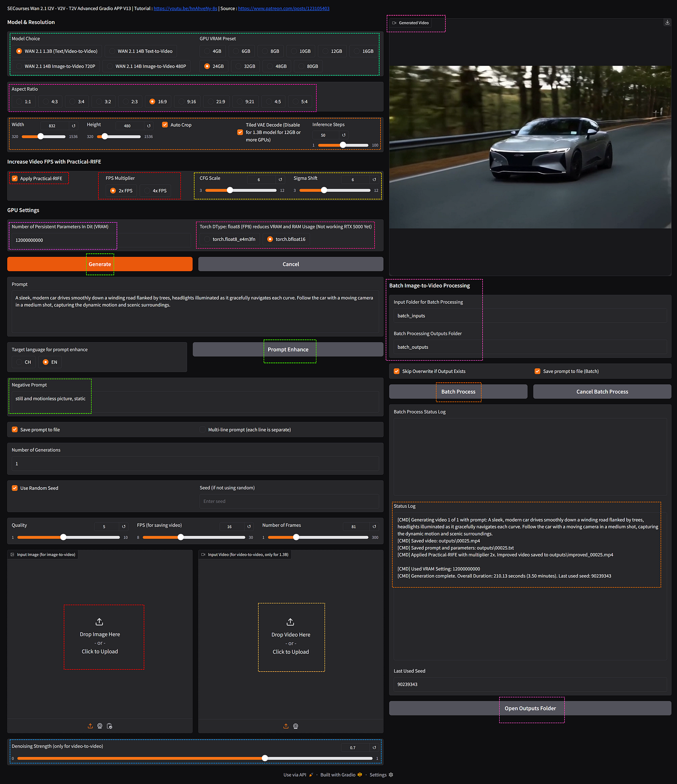
Task: Enable Multi-line prompt option
Action: (x=203, y=430)
